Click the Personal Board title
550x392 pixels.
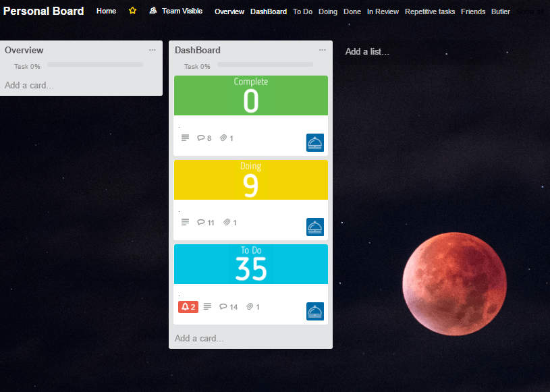point(43,11)
